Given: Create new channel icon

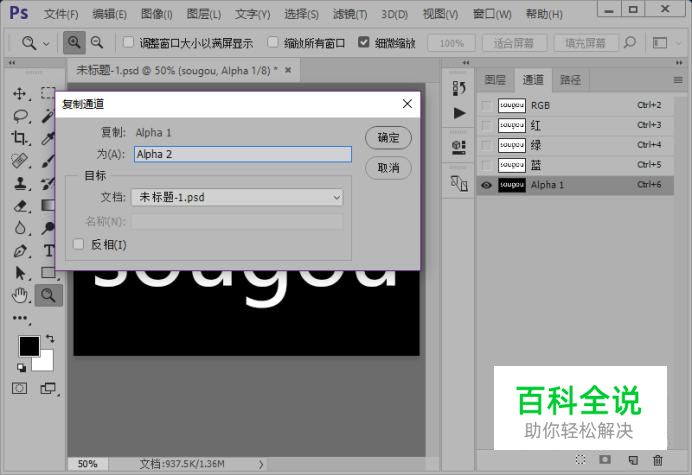Looking at the screenshot, I should pyautogui.click(x=633, y=460).
